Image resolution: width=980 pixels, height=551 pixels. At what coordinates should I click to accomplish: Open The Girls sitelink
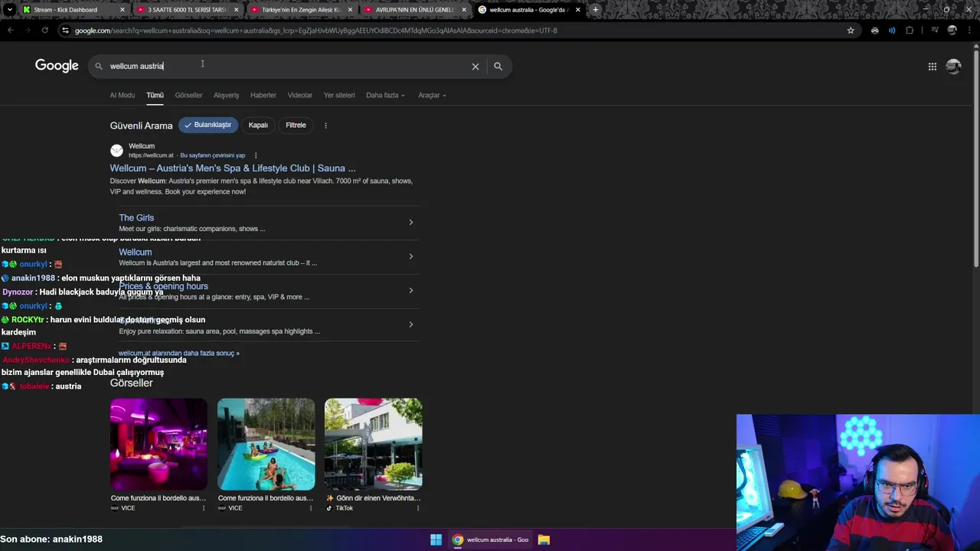[x=136, y=218]
